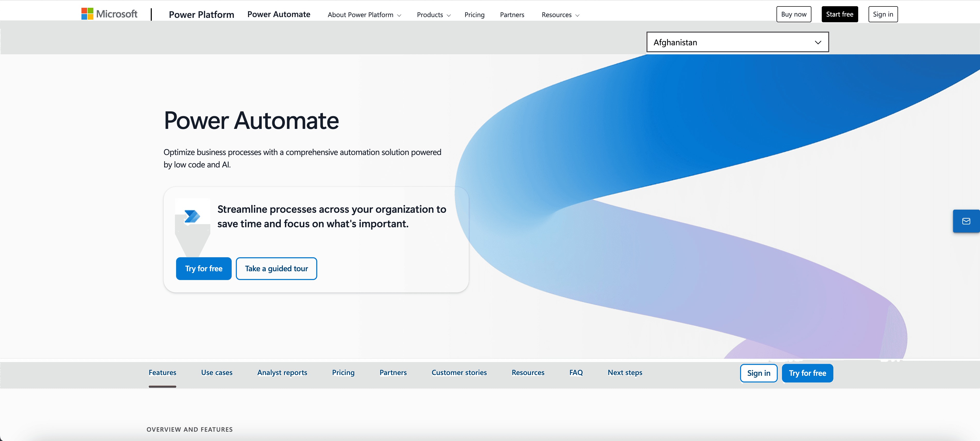Open the About Power Platform dropdown

[363, 14]
